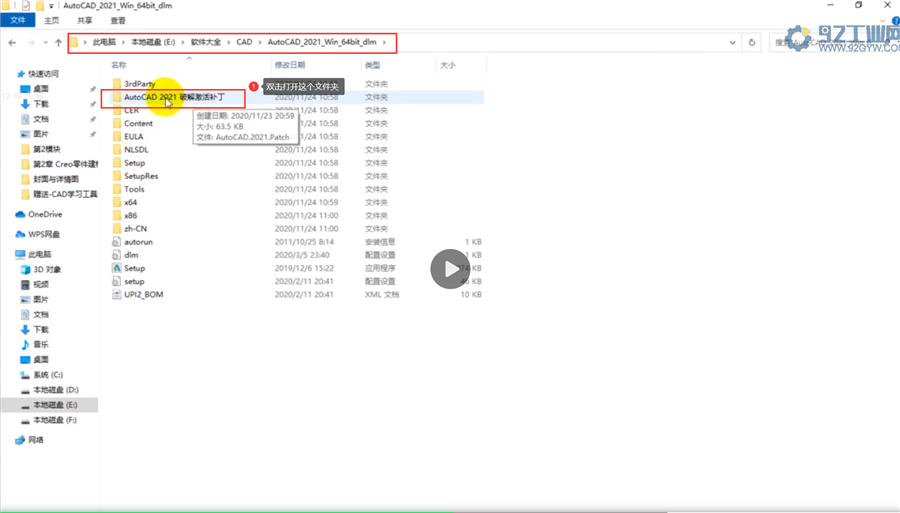Open 快速访问 in navigation pane
Image resolution: width=900 pixels, height=513 pixels.
click(43, 73)
